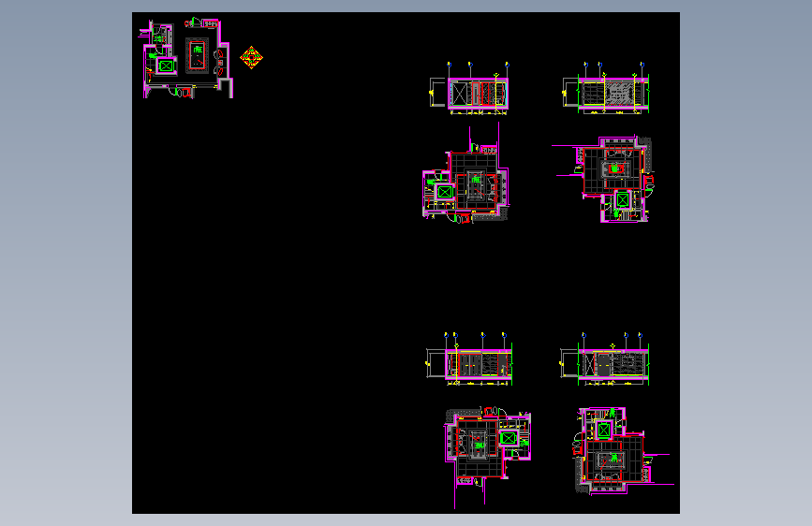Select the small floor plan beside the diamond symbol

[x=186, y=58]
